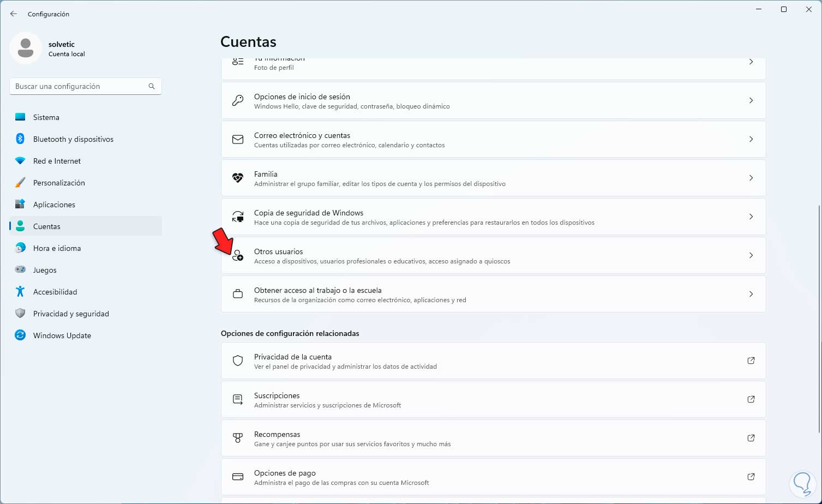Viewport: 822px width, 504px height.
Task: Expand the Familia chevron
Action: (x=751, y=178)
